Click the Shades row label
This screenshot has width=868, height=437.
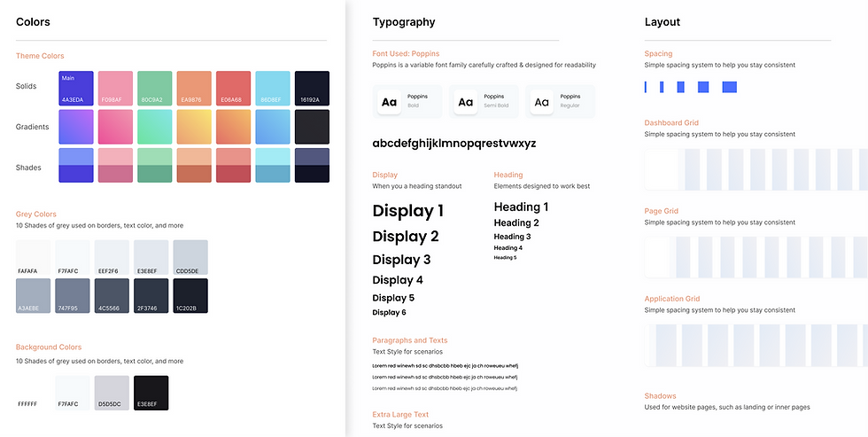coord(28,168)
